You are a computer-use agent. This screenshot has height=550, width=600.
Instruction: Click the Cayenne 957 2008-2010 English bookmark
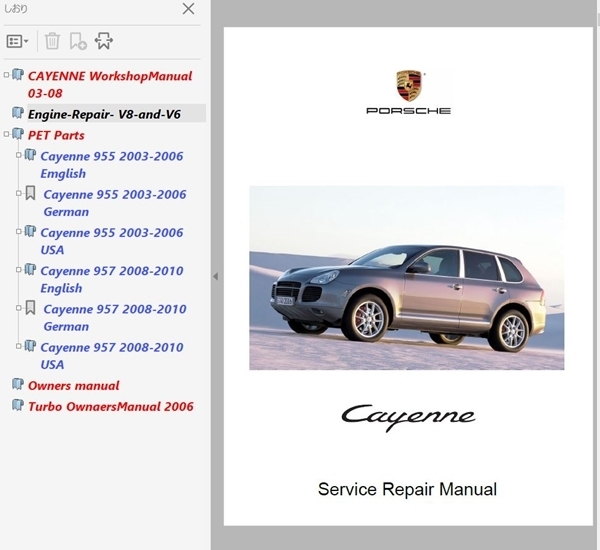click(x=111, y=279)
